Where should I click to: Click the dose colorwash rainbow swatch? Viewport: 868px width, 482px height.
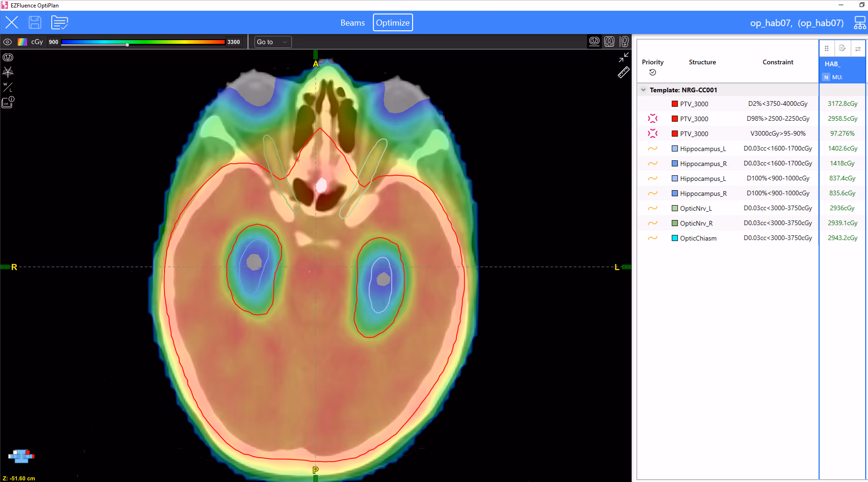pos(22,42)
